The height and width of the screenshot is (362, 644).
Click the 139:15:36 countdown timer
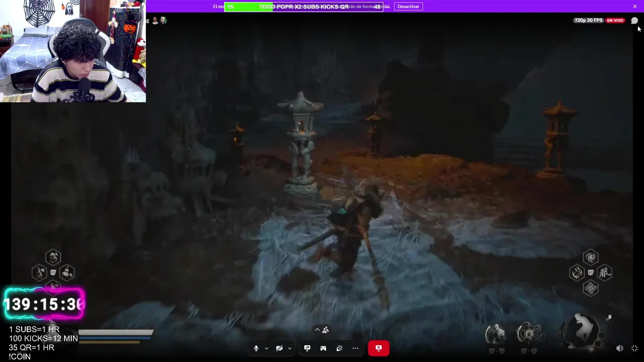pyautogui.click(x=44, y=304)
